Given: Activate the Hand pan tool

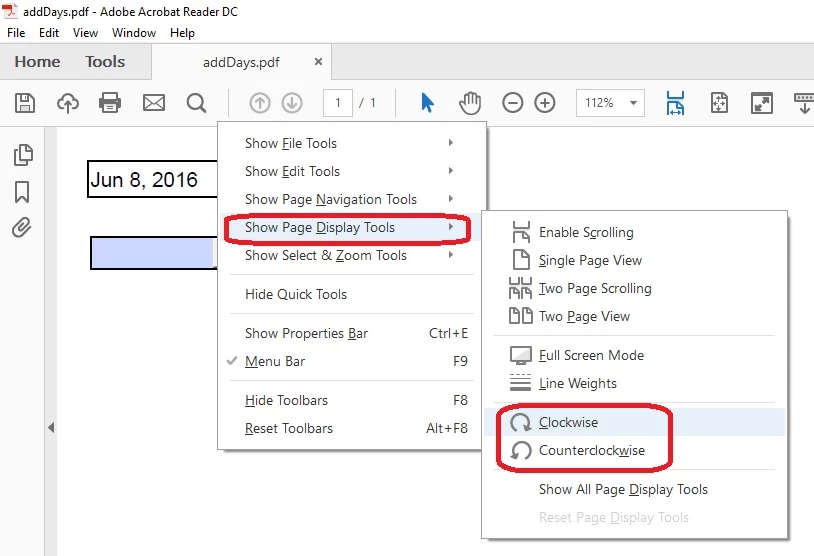Looking at the screenshot, I should (470, 103).
